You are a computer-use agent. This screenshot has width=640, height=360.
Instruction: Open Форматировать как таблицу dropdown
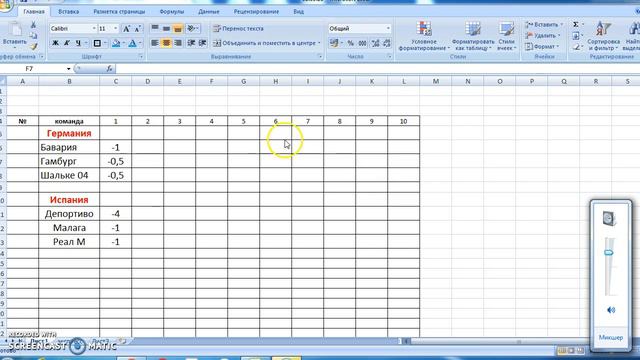click(x=473, y=36)
